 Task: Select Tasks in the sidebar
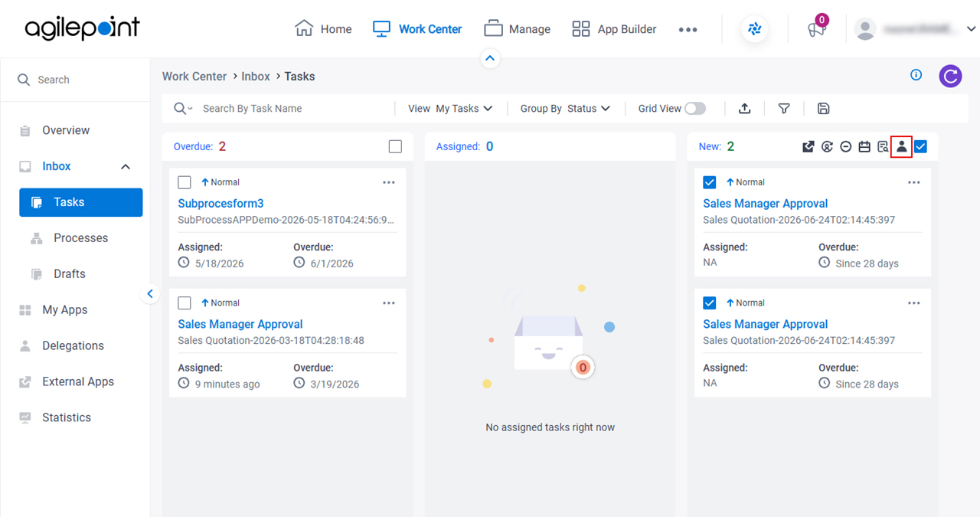click(81, 202)
